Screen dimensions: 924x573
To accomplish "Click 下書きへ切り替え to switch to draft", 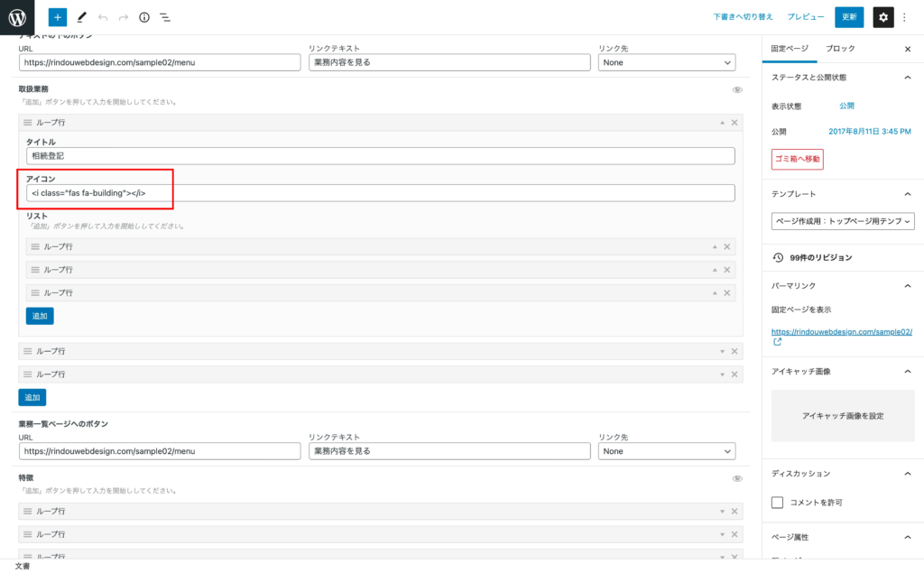I will [743, 17].
